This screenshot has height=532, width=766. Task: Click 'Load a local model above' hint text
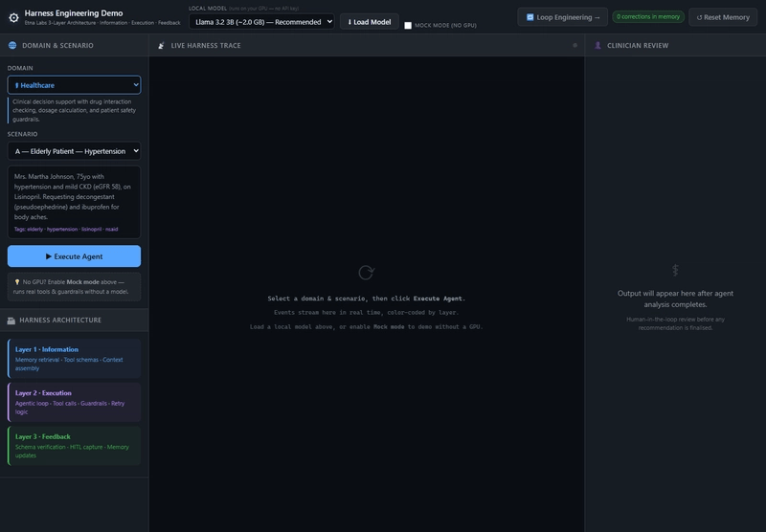point(367,326)
